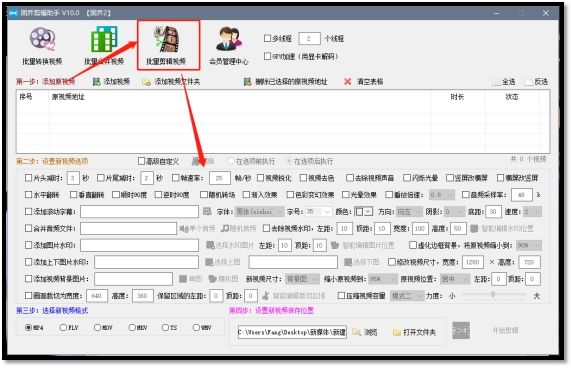571x368 pixels.
Task: Open the 批量合并视频 batch merge module
Action: pyautogui.click(x=104, y=45)
